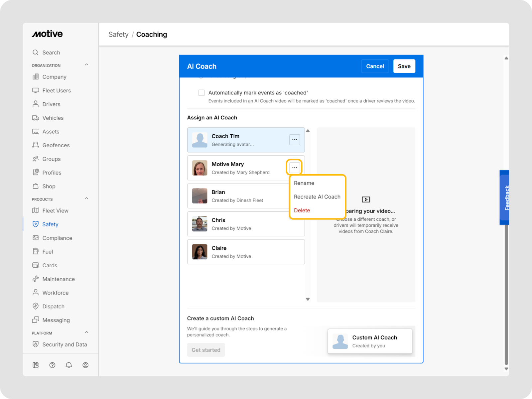Screen dimensions: 532x399
Task: Click the coach list scroll down arrow
Action: [x=308, y=299]
